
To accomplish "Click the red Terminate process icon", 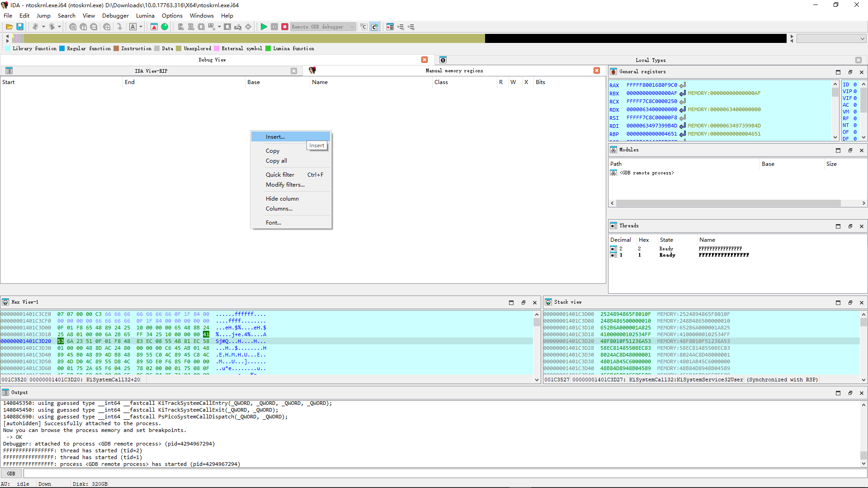I will pos(285,27).
